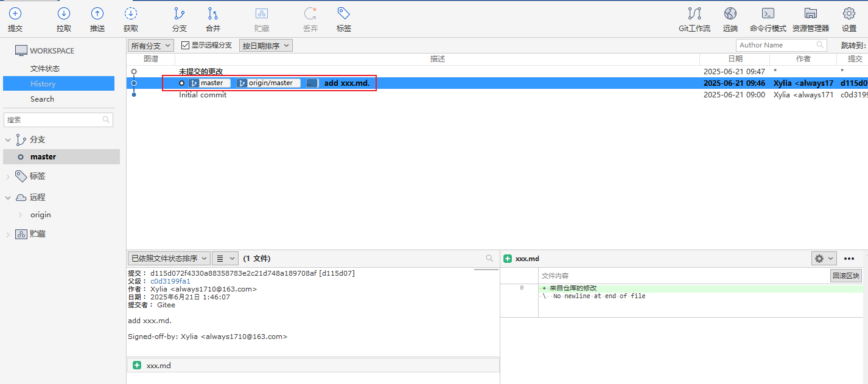Open the 分支 (Branch) tool

(179, 14)
